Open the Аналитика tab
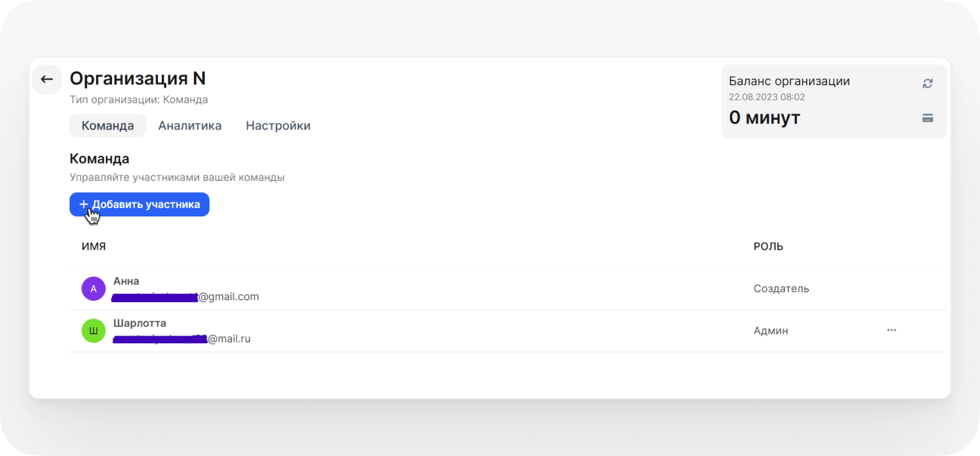Image resolution: width=980 pixels, height=456 pixels. tap(190, 126)
